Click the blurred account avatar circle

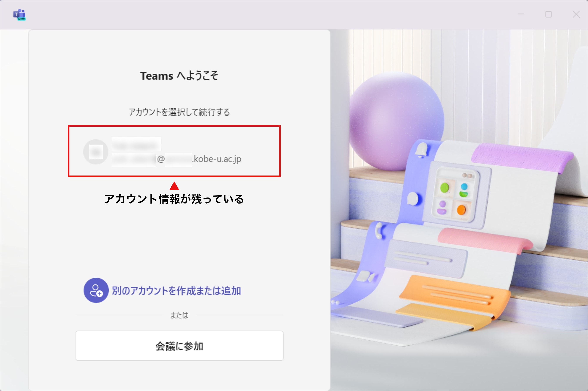[x=96, y=152]
